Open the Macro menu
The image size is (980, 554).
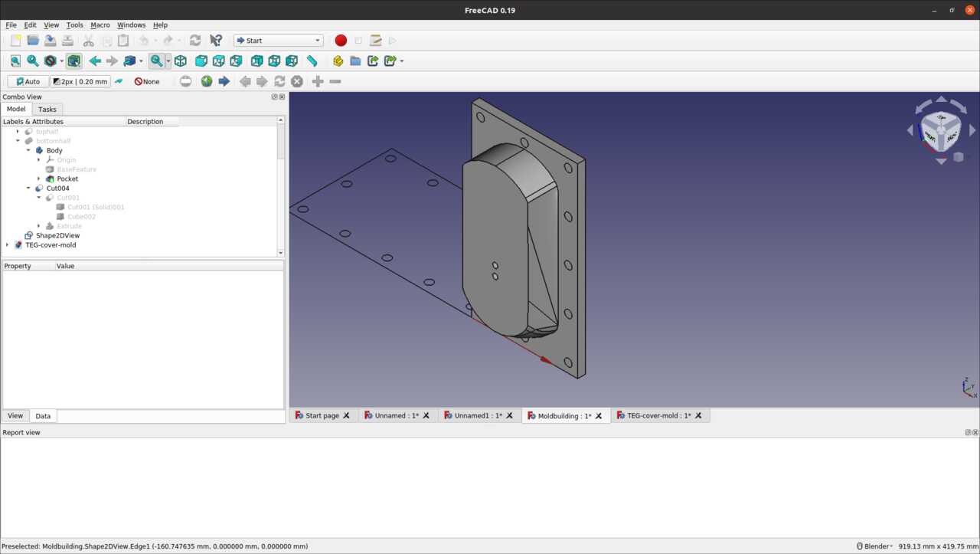tap(100, 25)
